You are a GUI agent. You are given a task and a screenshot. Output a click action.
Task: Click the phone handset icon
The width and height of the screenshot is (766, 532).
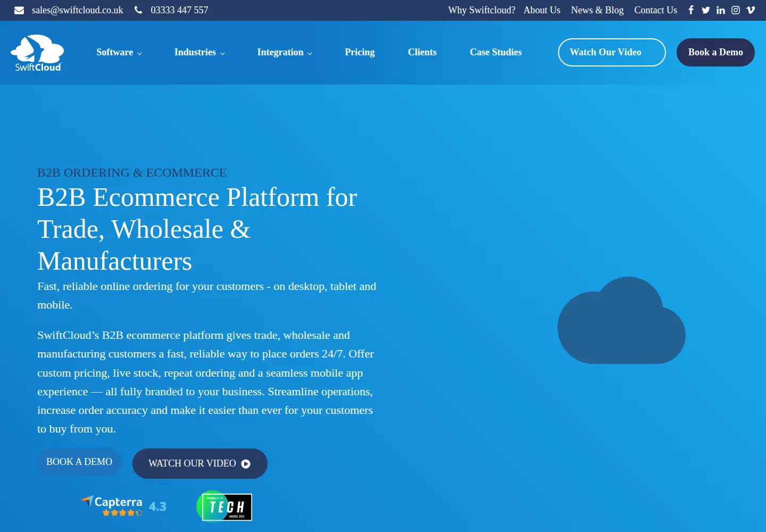pyautogui.click(x=138, y=10)
